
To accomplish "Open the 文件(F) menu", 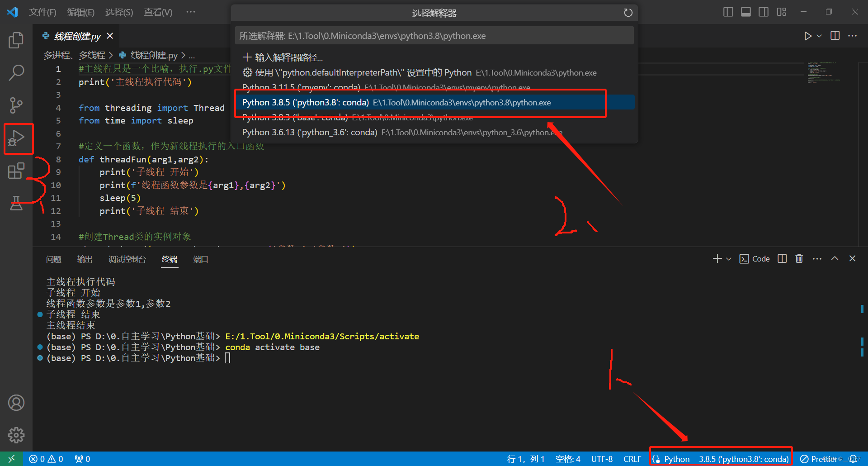I will (42, 12).
